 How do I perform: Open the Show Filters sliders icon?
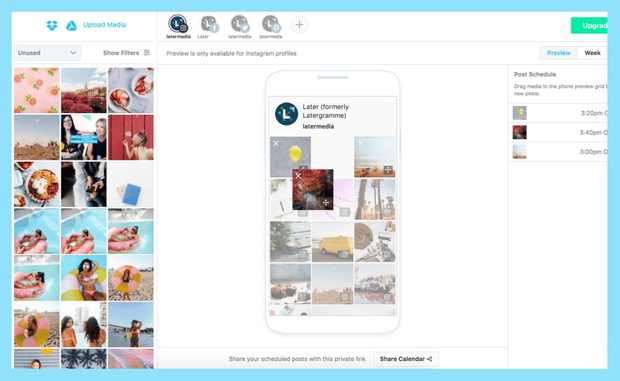(x=147, y=53)
